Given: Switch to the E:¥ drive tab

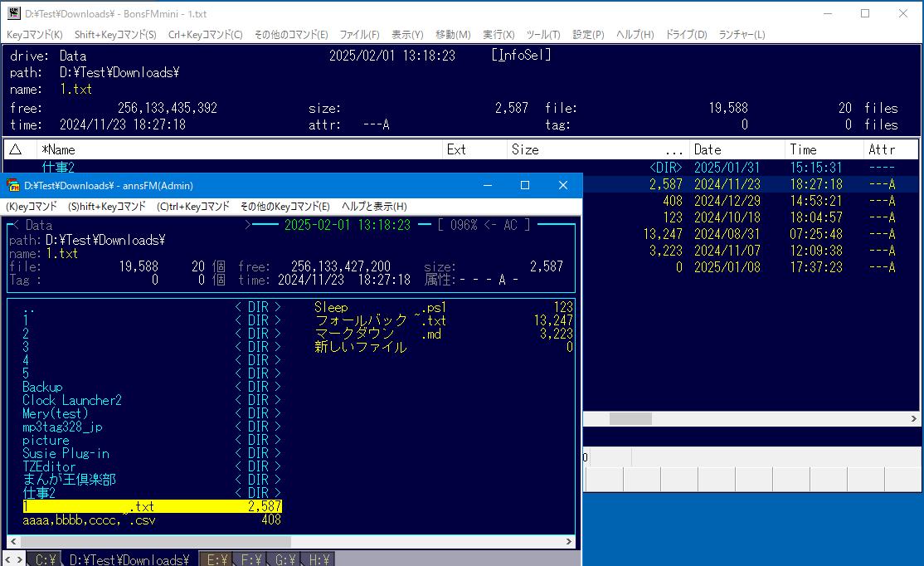Looking at the screenshot, I should click(216, 560).
